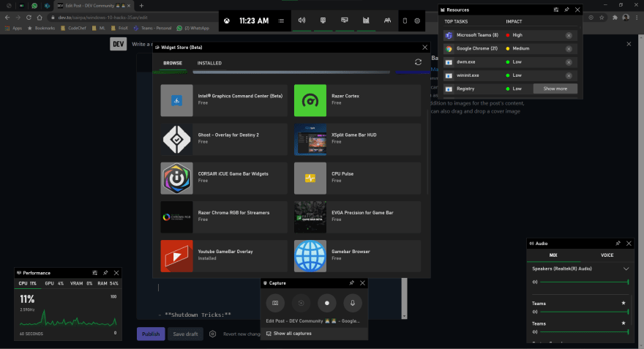Image resolution: width=644 pixels, height=349 pixels.
Task: Toggle the Capture widget icon in Game Bar
Action: tap(323, 20)
